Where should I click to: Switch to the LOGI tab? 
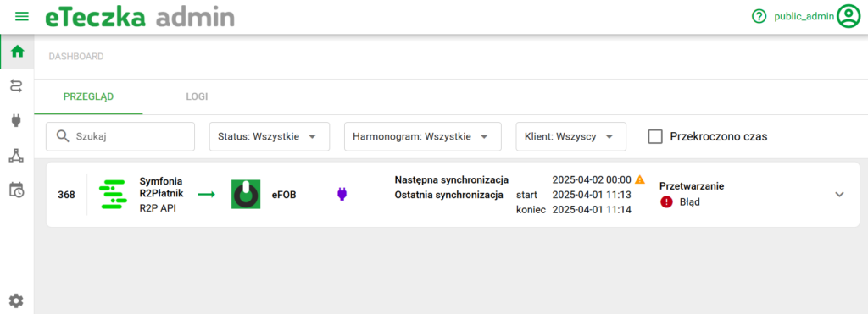[197, 96]
